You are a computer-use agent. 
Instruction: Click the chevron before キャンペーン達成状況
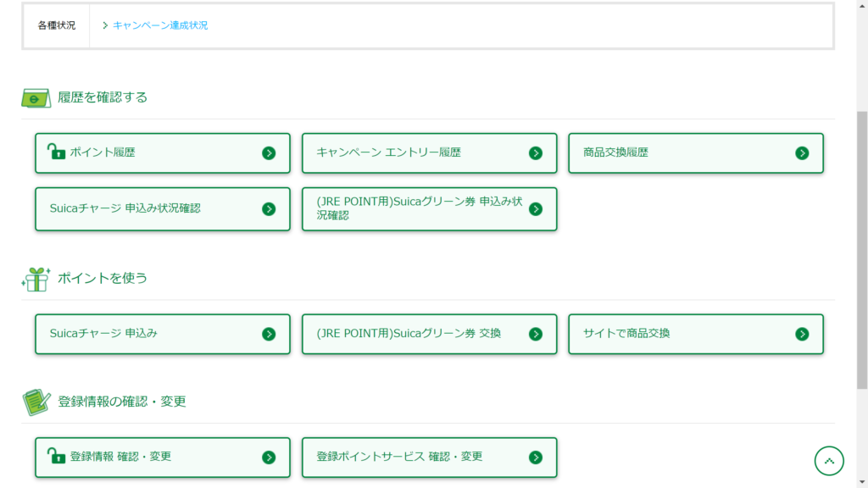pos(104,25)
